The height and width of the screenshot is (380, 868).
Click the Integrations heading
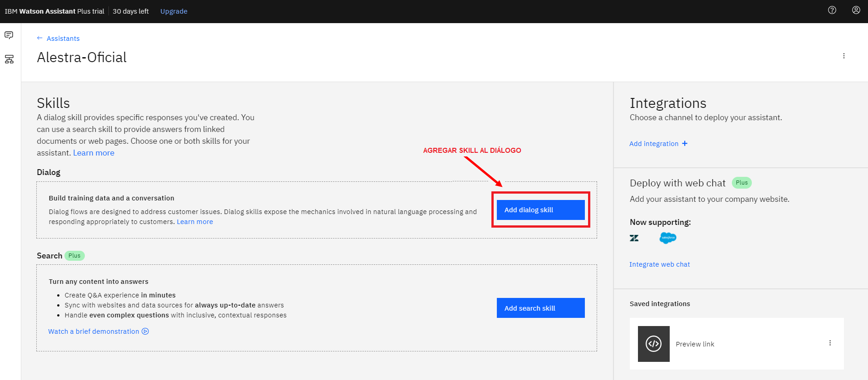pos(668,103)
